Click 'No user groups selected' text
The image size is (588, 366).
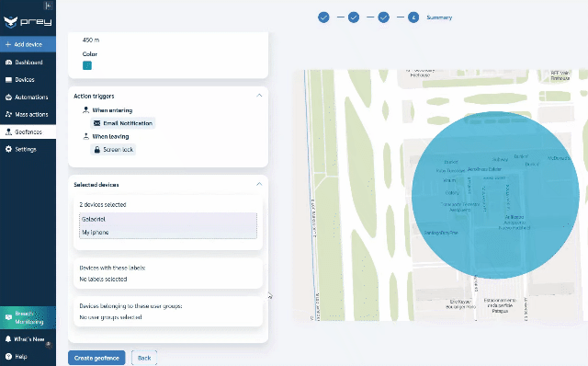click(x=110, y=317)
